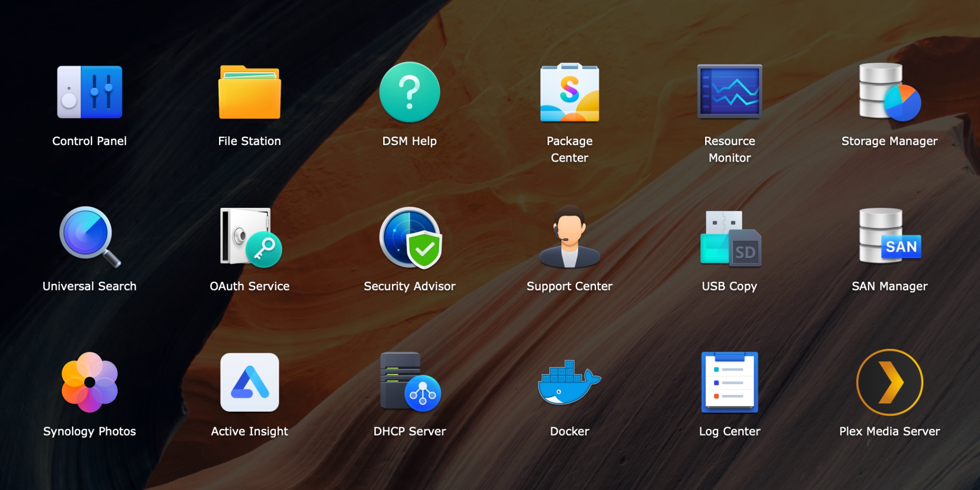
Task: Launch USB Copy icon
Action: (730, 238)
